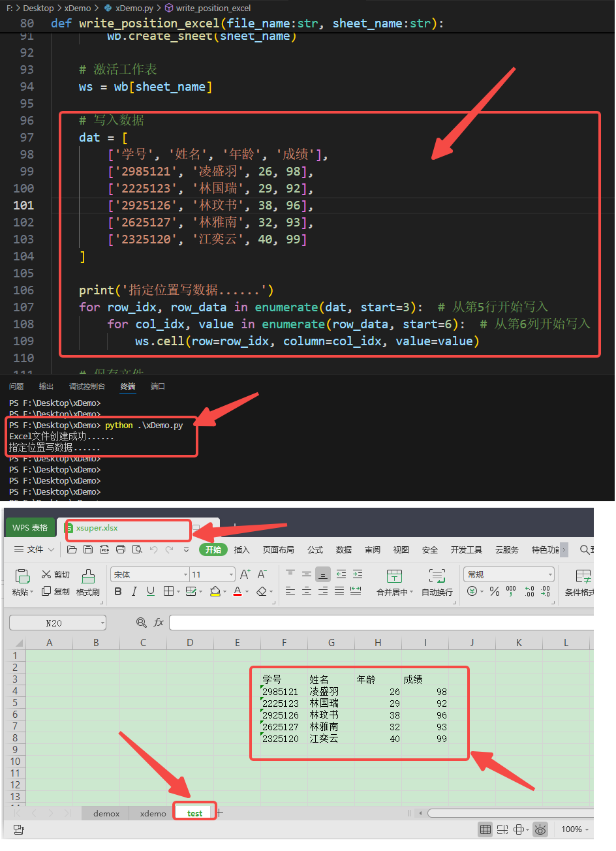This screenshot has height=851, width=616.
Task: Click the currency format icon
Action: click(472, 591)
